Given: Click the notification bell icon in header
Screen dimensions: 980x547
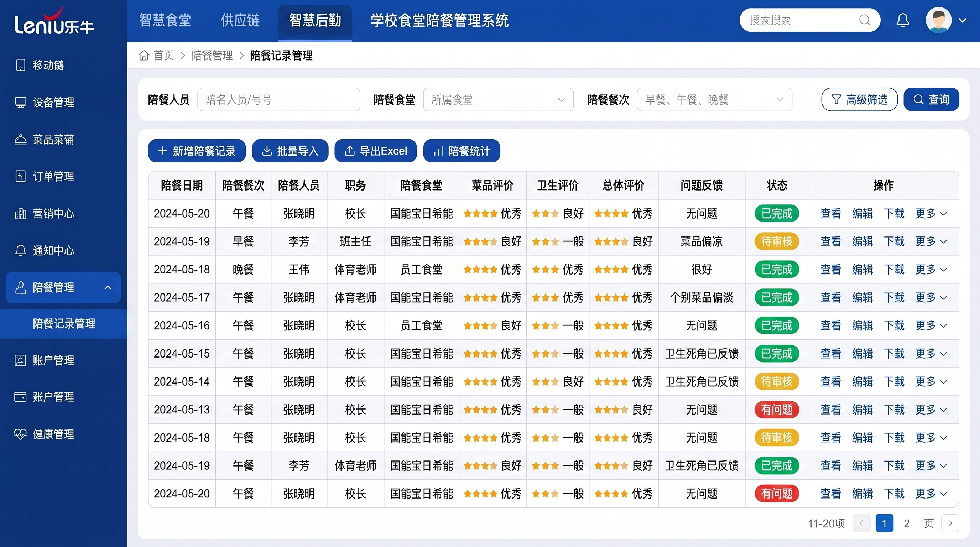Looking at the screenshot, I should pyautogui.click(x=902, y=20).
